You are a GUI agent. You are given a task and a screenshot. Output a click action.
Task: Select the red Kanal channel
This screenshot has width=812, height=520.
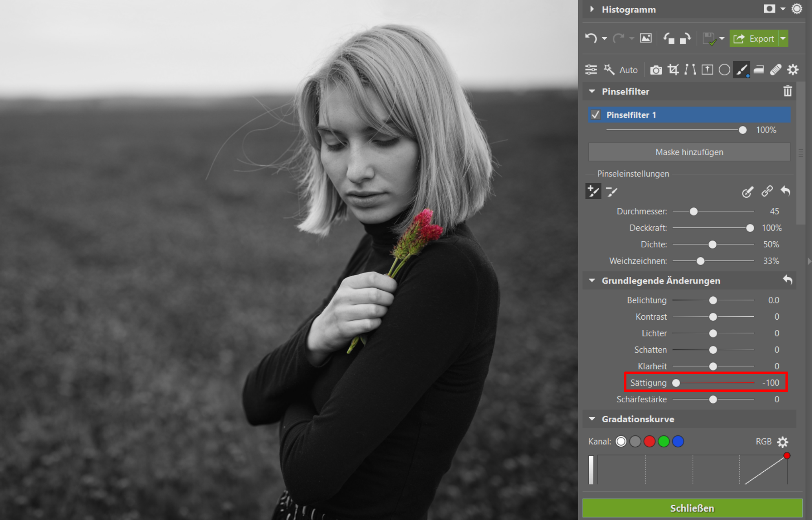point(650,442)
